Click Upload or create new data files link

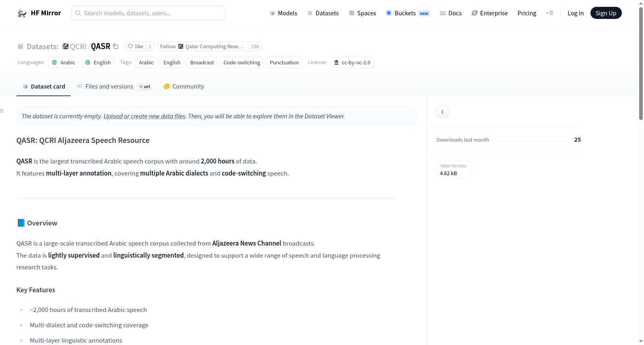[x=144, y=116]
